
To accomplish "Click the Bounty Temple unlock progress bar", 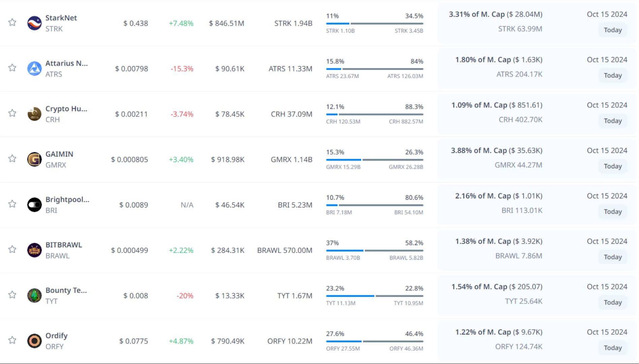I will pos(374,296).
